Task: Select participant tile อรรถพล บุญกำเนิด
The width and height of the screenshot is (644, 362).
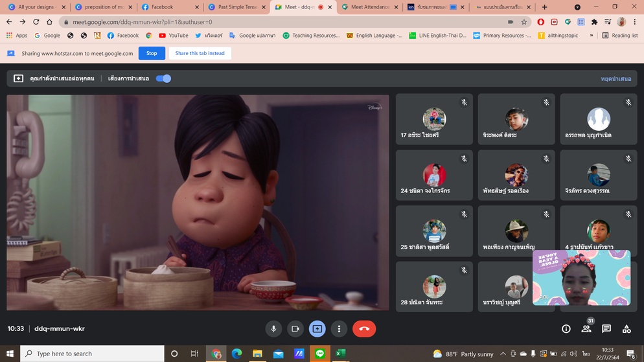Action: coord(599,119)
